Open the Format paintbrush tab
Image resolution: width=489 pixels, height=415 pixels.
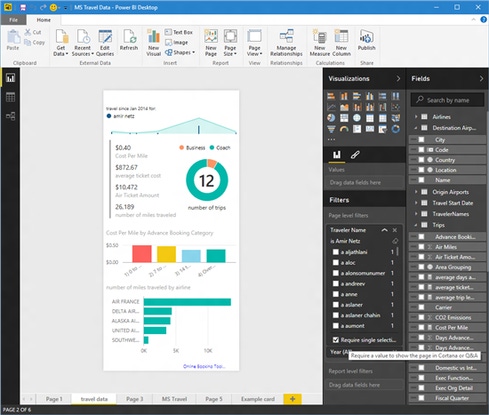(355, 155)
